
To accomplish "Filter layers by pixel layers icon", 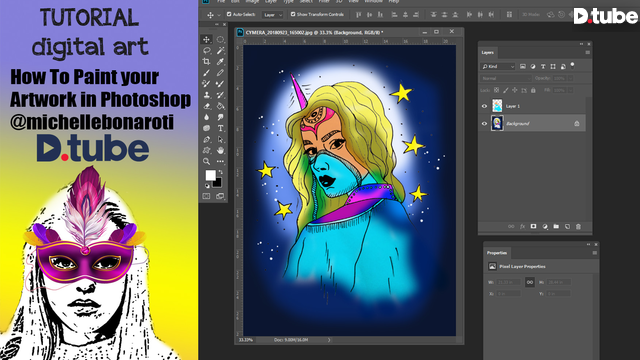I will click(523, 67).
